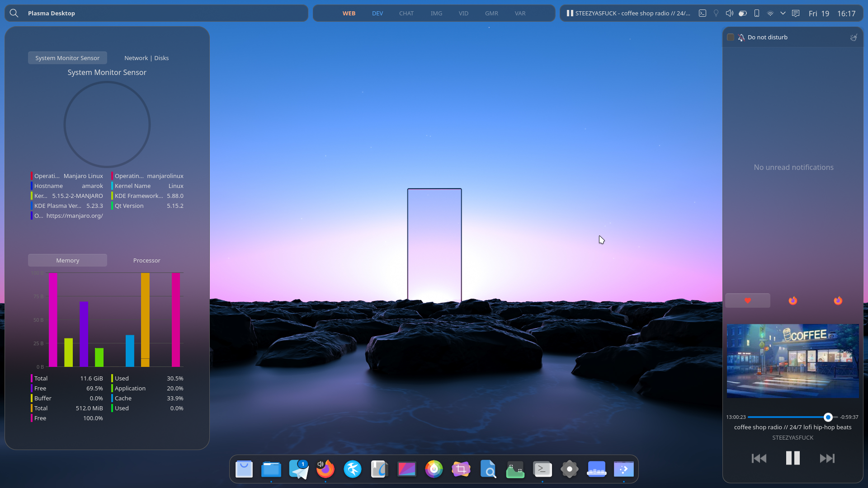Image resolution: width=868 pixels, height=488 pixels.
Task: Select the Memory tab
Action: 67,260
